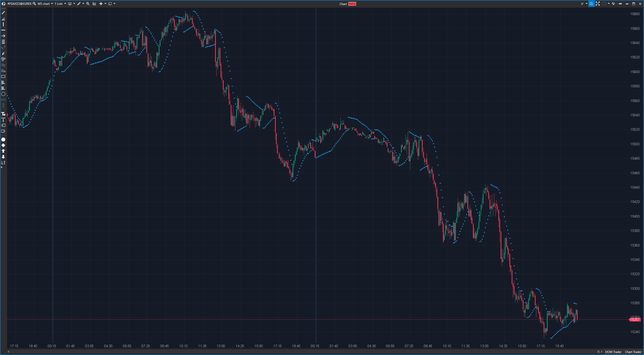Click the 15257 current price label
Viewport: 644px width, 355px height.
635,319
